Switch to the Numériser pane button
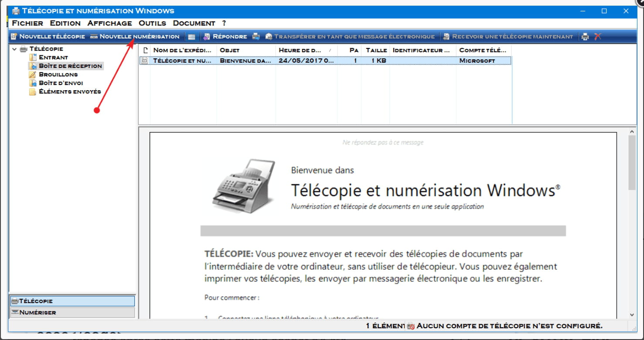Image resolution: width=644 pixels, height=340 pixels. point(72,313)
